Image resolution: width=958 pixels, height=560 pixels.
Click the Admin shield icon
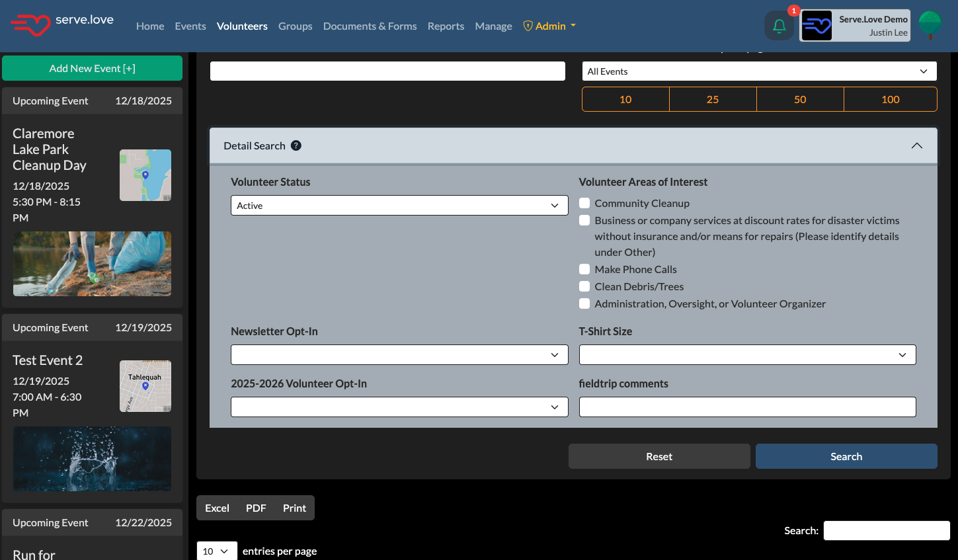click(528, 26)
